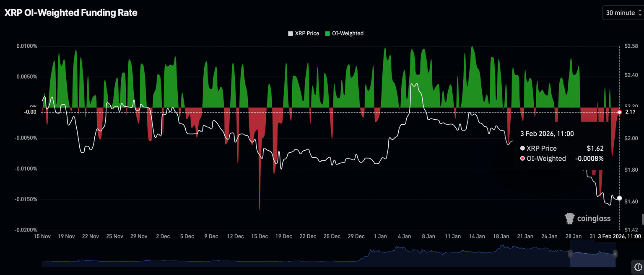Click the -0.00 zero-line label on left axis

coord(30,112)
